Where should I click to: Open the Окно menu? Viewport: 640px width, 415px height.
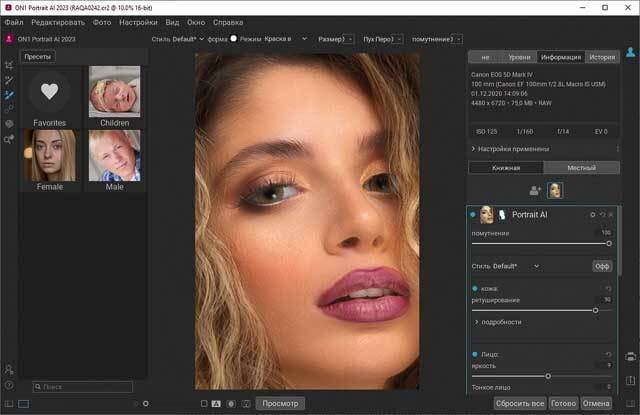pyautogui.click(x=196, y=22)
